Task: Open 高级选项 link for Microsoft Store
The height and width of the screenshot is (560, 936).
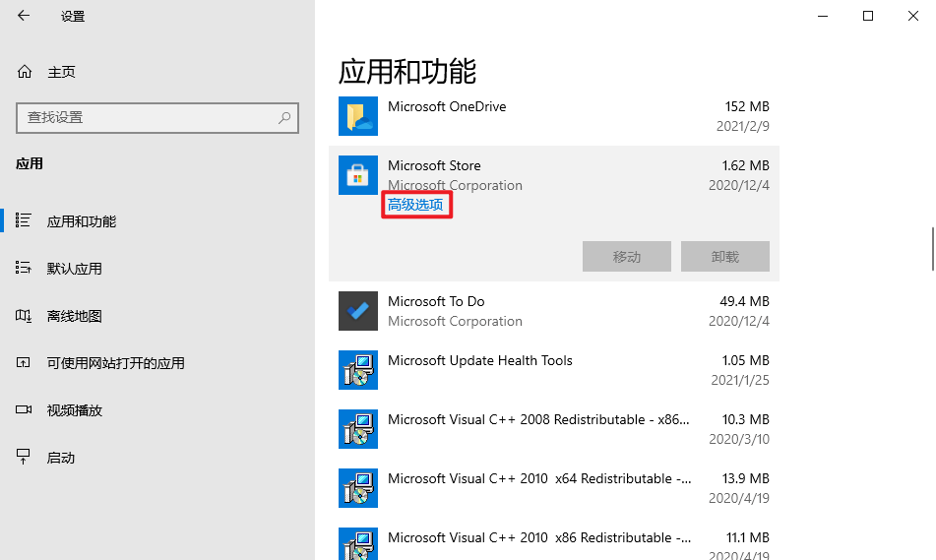Action: click(415, 205)
